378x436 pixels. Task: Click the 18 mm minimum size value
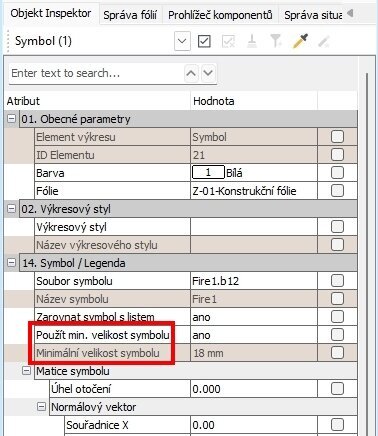208,353
